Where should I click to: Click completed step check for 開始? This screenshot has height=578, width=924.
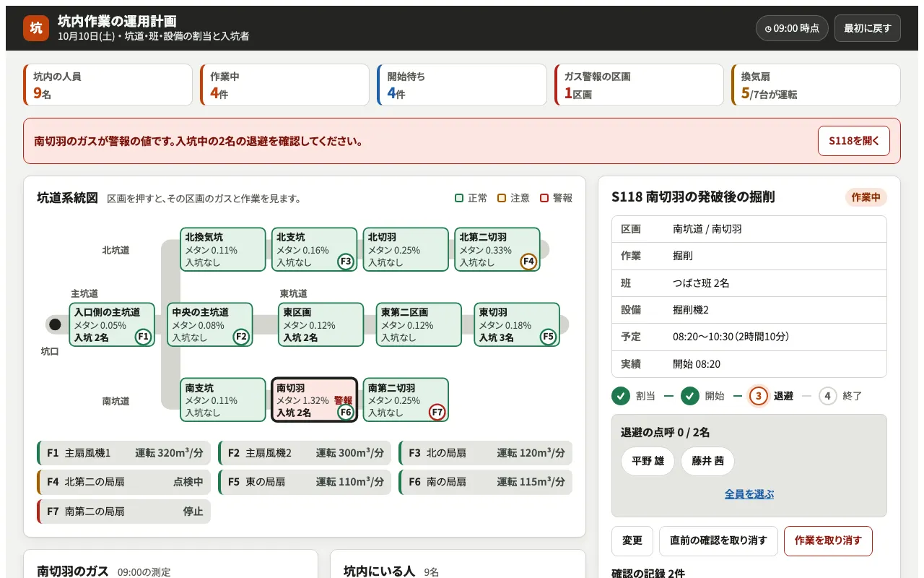(690, 396)
